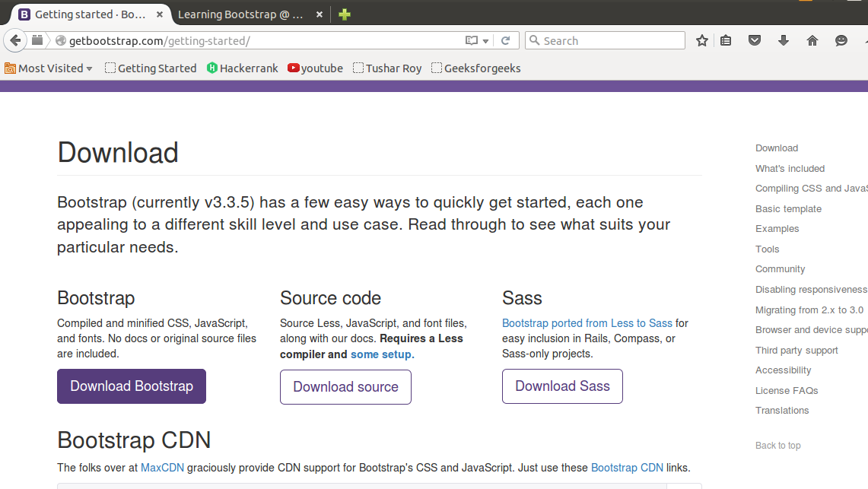This screenshot has height=489, width=868.
Task: Save page to Pocket
Action: (x=754, y=40)
